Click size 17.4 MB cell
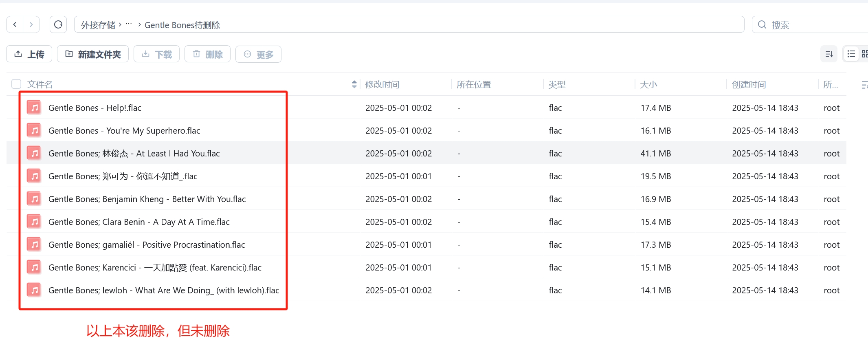The image size is (868, 352). [656, 108]
